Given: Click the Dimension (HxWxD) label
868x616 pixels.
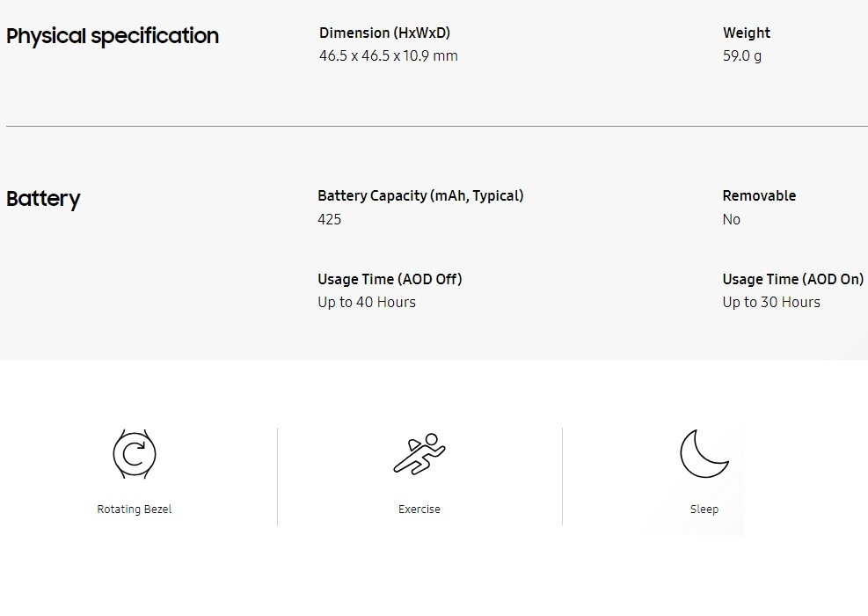Looking at the screenshot, I should 385,33.
